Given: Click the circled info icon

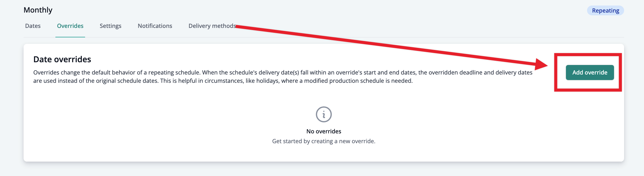Looking at the screenshot, I should pos(324,114).
